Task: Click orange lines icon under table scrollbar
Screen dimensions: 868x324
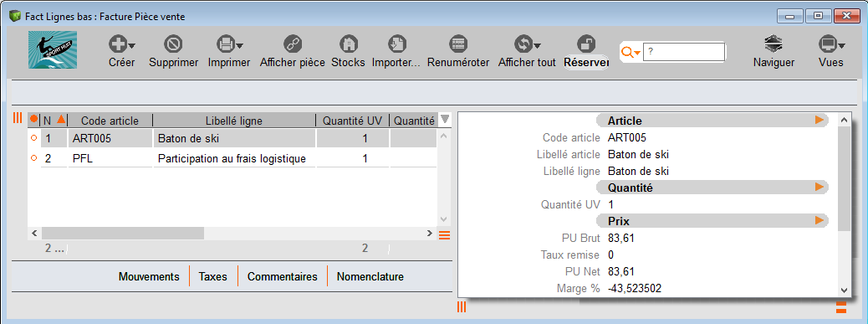Action: [x=445, y=234]
